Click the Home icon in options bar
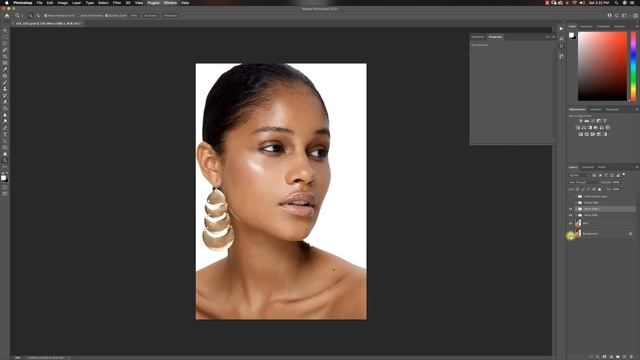The image size is (640, 360). [x=7, y=16]
